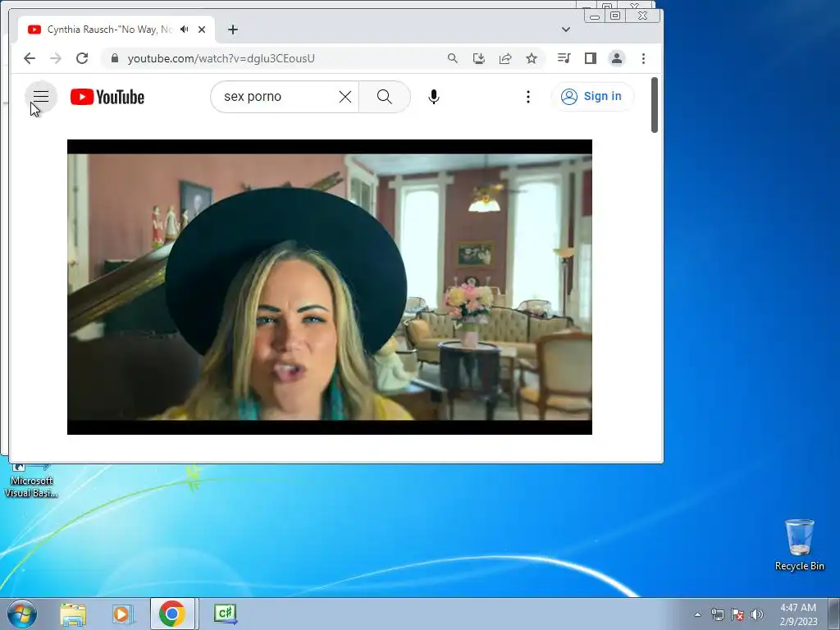Launch Windows Media Player from taskbar
This screenshot has width=840, height=630.
[122, 614]
